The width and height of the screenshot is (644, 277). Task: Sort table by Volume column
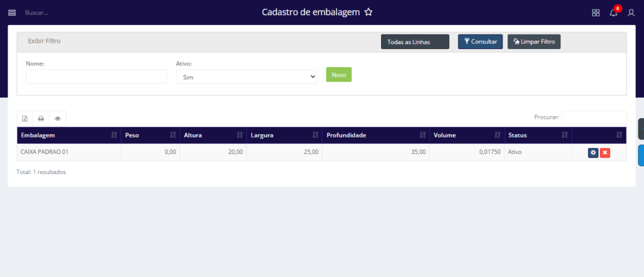tap(467, 135)
